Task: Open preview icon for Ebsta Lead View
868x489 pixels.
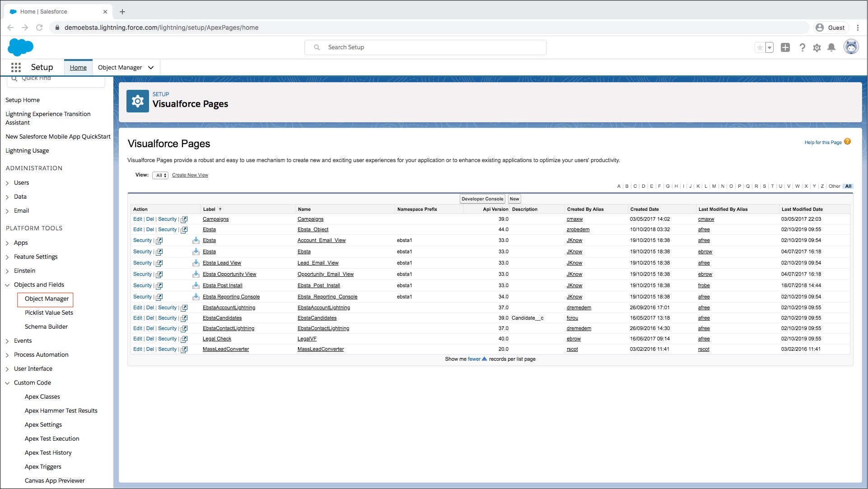Action: (x=159, y=263)
